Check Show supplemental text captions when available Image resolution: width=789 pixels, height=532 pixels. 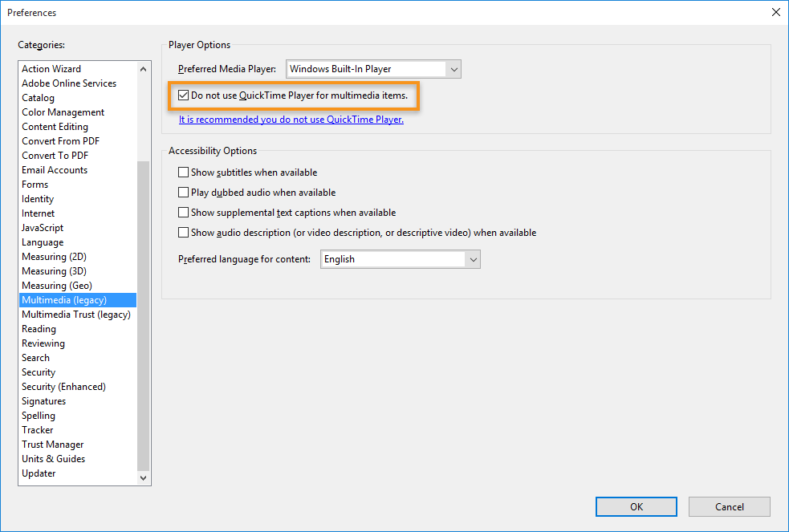point(184,212)
